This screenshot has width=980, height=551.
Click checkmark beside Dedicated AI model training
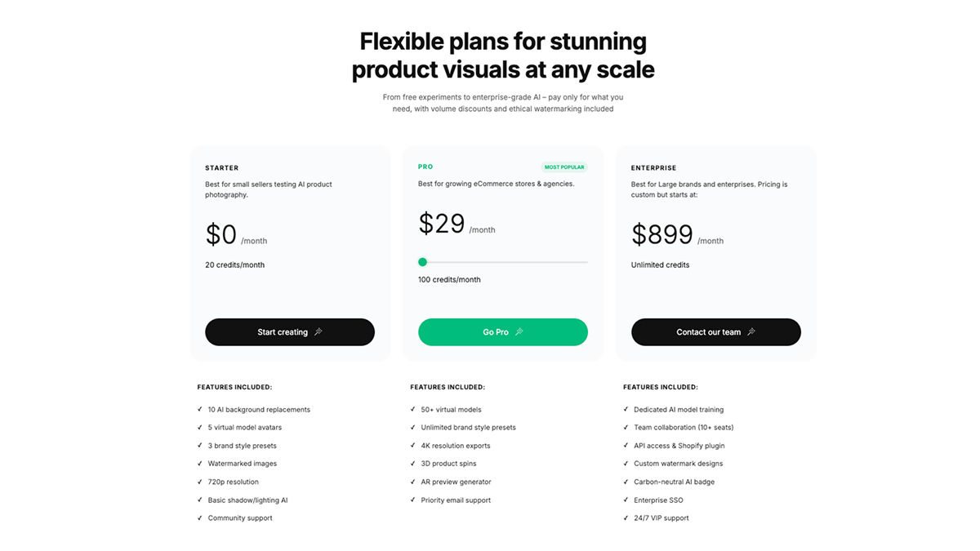click(x=626, y=410)
